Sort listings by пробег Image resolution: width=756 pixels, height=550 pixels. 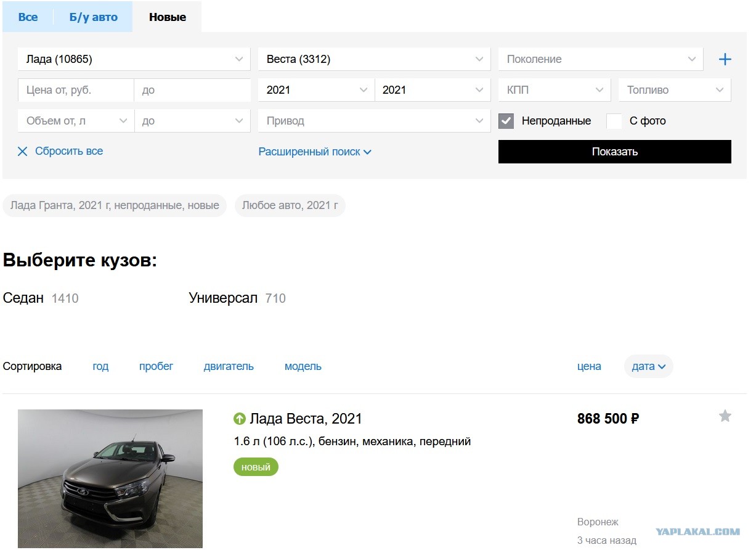click(x=156, y=366)
